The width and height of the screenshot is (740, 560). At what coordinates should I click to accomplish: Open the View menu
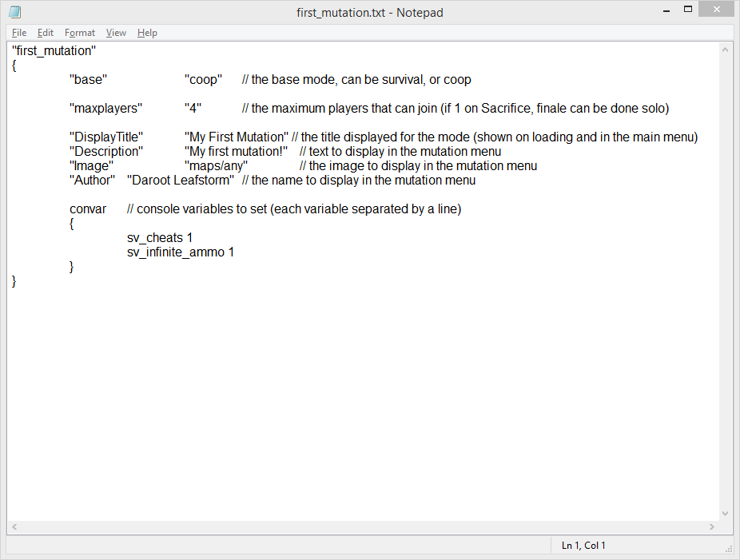click(x=116, y=33)
